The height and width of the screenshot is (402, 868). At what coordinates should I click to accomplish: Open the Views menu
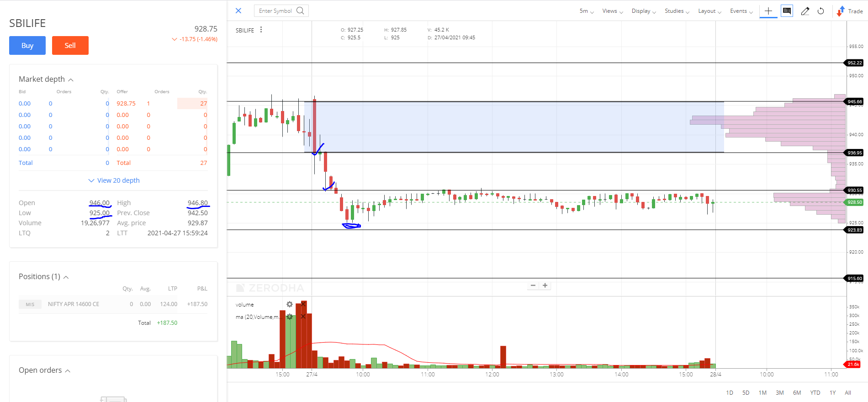pos(613,11)
